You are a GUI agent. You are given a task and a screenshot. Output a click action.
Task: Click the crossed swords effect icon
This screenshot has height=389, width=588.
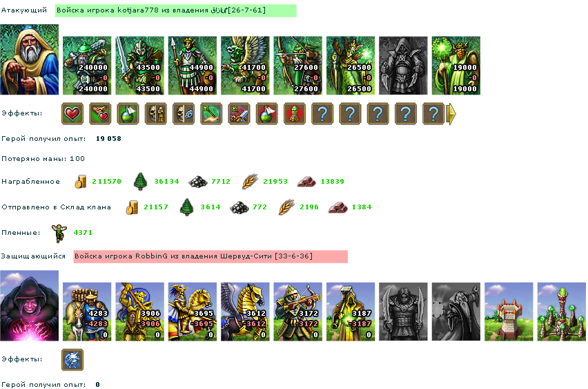click(239, 113)
